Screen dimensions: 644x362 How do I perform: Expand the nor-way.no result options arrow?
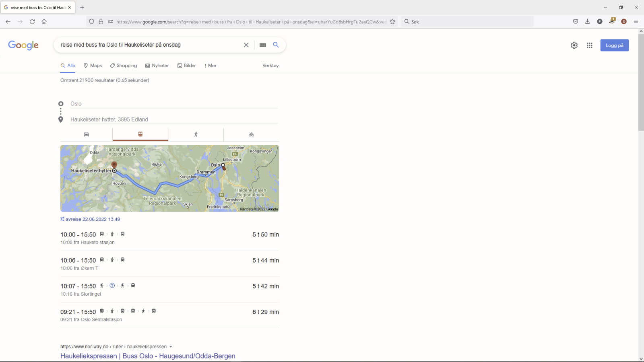click(x=171, y=347)
